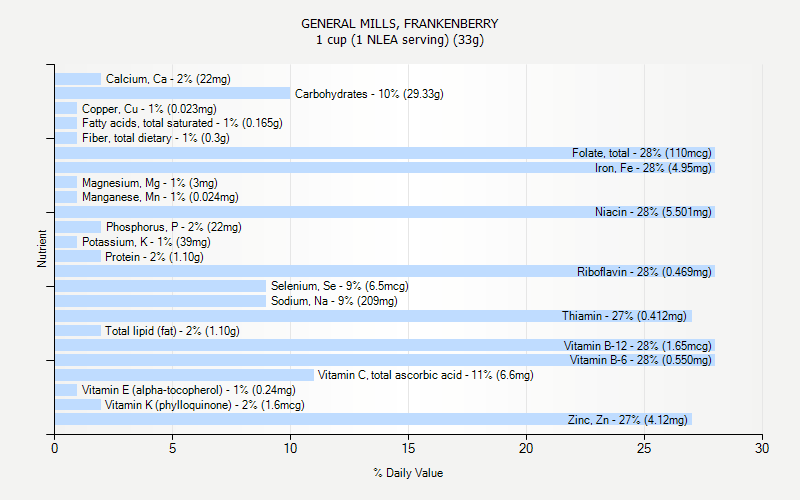This screenshot has width=800, height=500.
Task: Click the Calcium bar in the chart
Action: click(x=78, y=79)
